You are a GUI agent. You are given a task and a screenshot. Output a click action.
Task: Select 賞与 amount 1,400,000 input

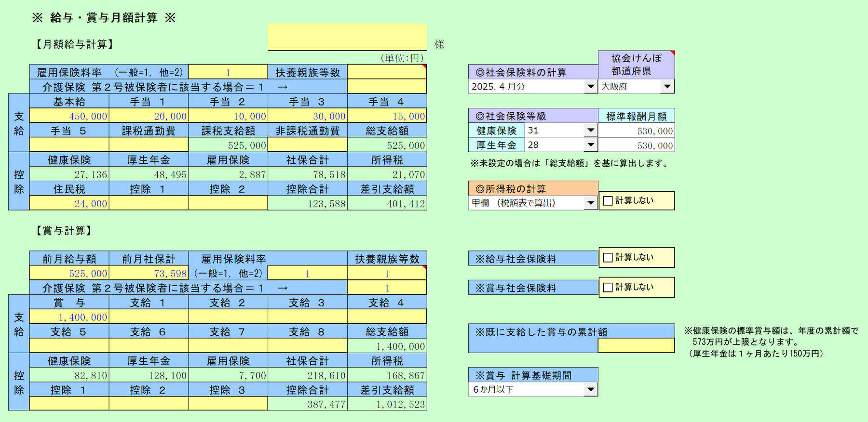click(x=69, y=317)
